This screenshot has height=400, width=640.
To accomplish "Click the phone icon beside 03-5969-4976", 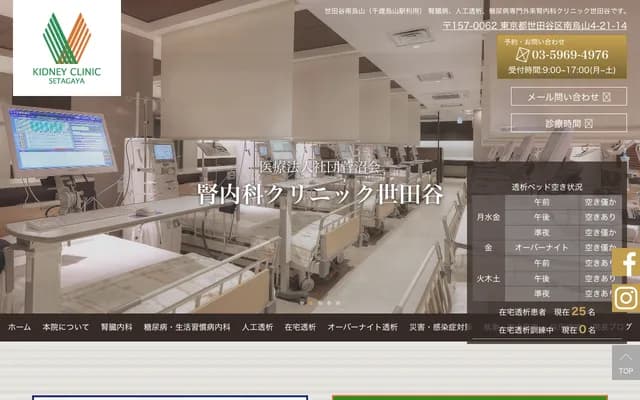I will [x=522, y=54].
